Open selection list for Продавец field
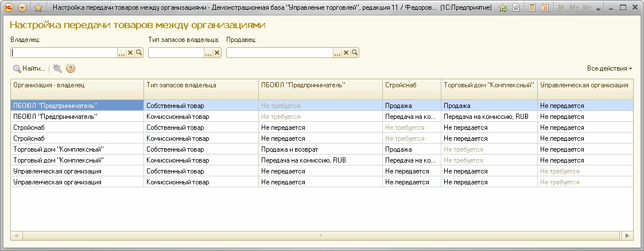 (337, 53)
